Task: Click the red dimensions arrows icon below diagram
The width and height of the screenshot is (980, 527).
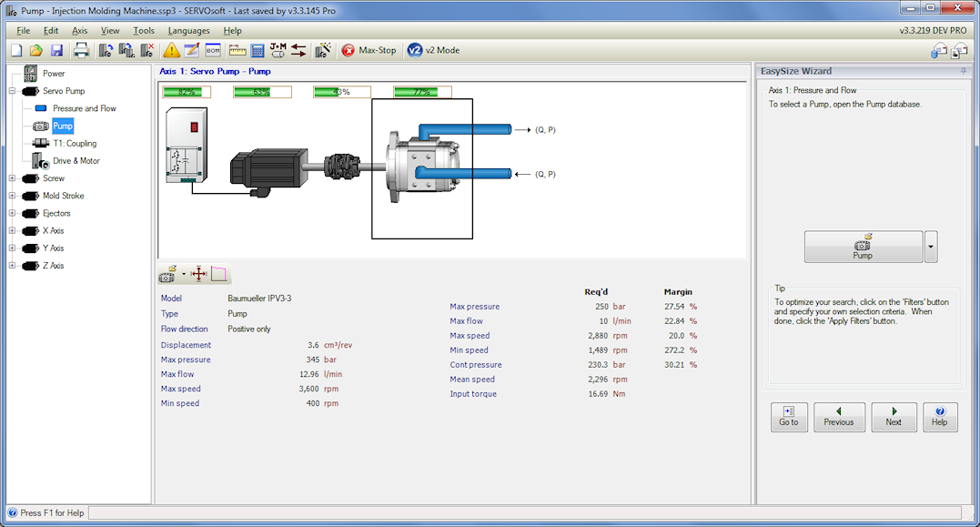Action: tap(199, 274)
